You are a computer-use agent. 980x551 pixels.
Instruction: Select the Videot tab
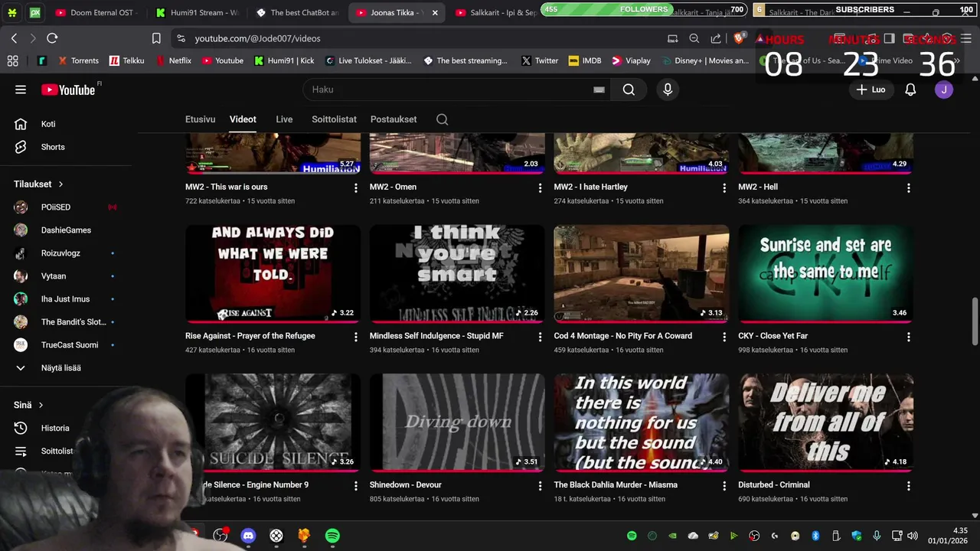click(x=243, y=119)
